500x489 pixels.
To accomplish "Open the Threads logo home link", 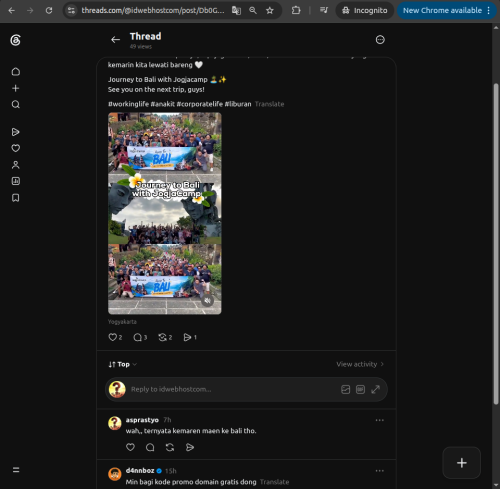I will (x=15, y=40).
